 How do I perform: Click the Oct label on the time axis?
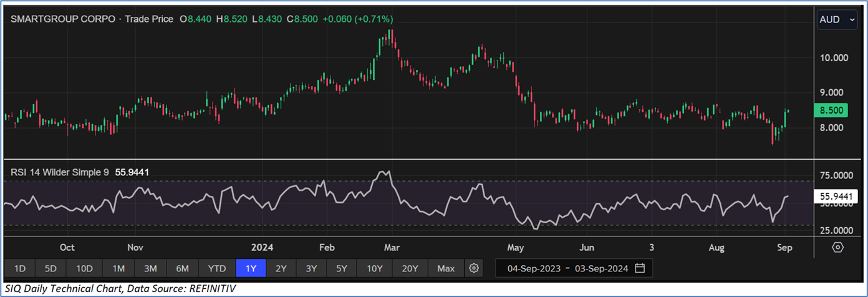(x=67, y=247)
